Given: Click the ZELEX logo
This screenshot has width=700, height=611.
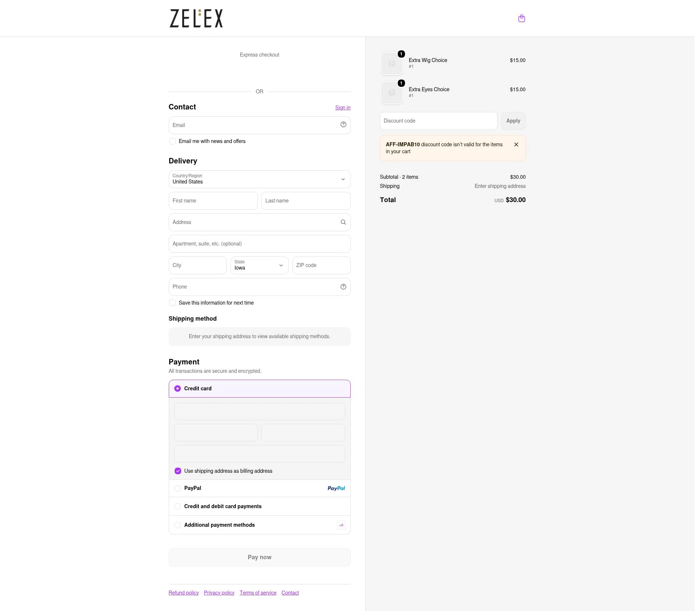Looking at the screenshot, I should (196, 18).
